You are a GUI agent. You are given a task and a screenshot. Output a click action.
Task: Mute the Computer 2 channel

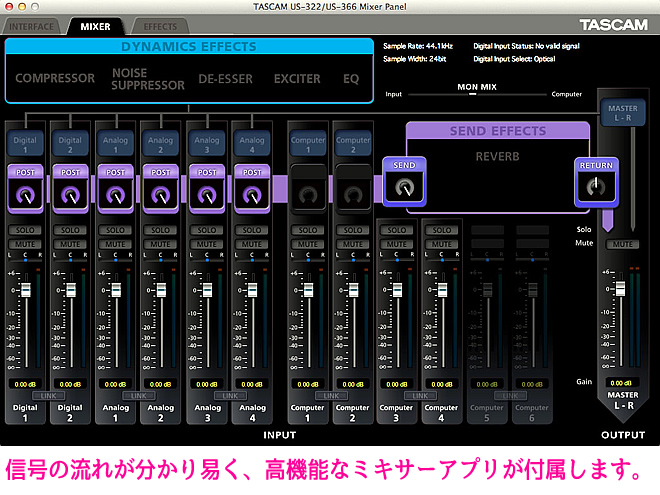[x=353, y=244]
